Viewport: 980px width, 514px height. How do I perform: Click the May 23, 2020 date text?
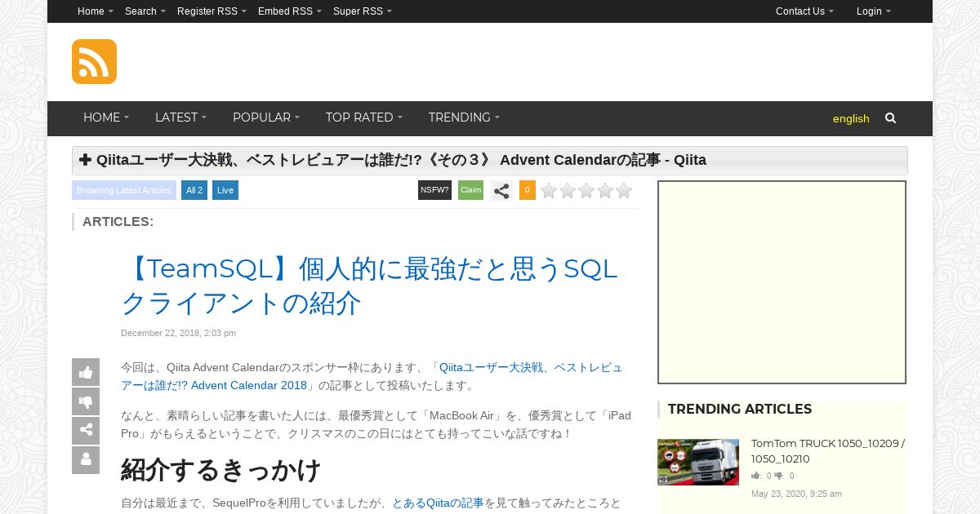click(x=796, y=494)
